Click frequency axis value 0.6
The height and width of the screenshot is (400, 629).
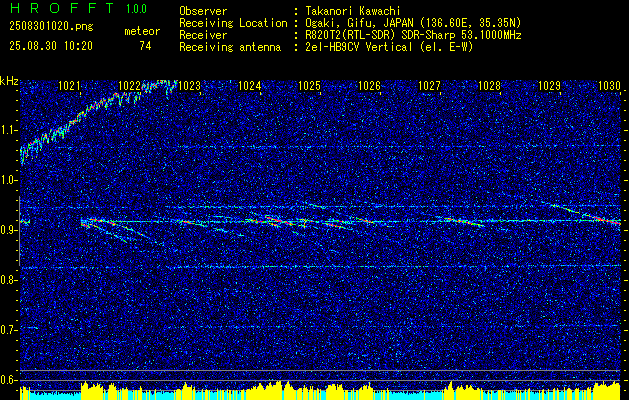click(9, 380)
